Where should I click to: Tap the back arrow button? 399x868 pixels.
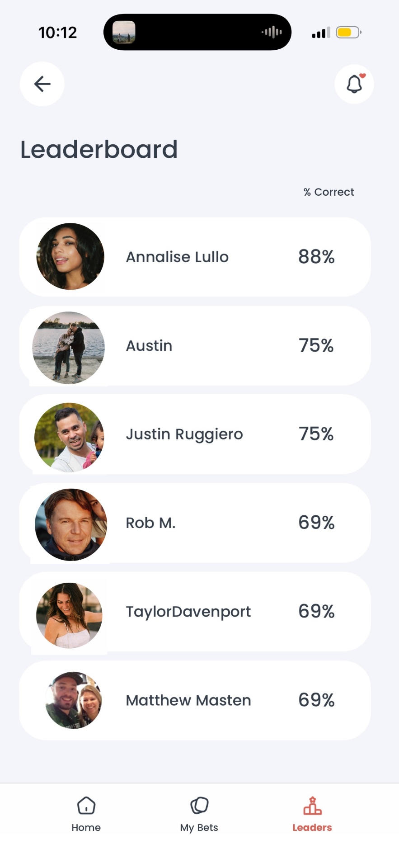coord(42,84)
